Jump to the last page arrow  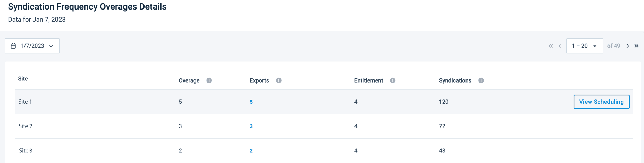637,46
